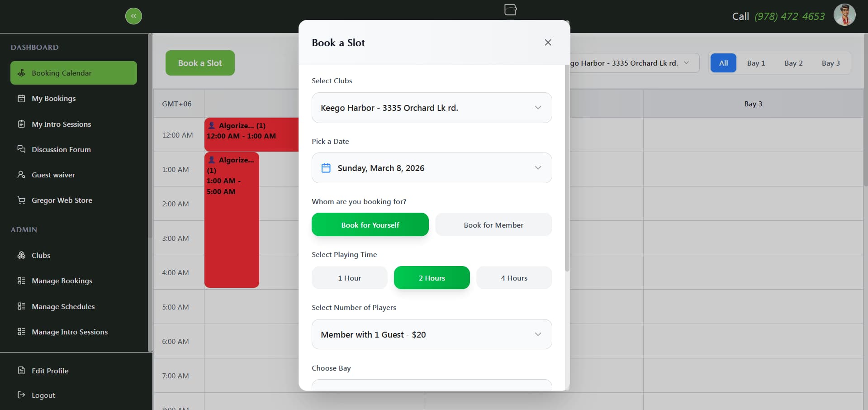The height and width of the screenshot is (410, 868).
Task: Collapse the sidebar with the double-arrow button
Action: pyautogui.click(x=133, y=16)
